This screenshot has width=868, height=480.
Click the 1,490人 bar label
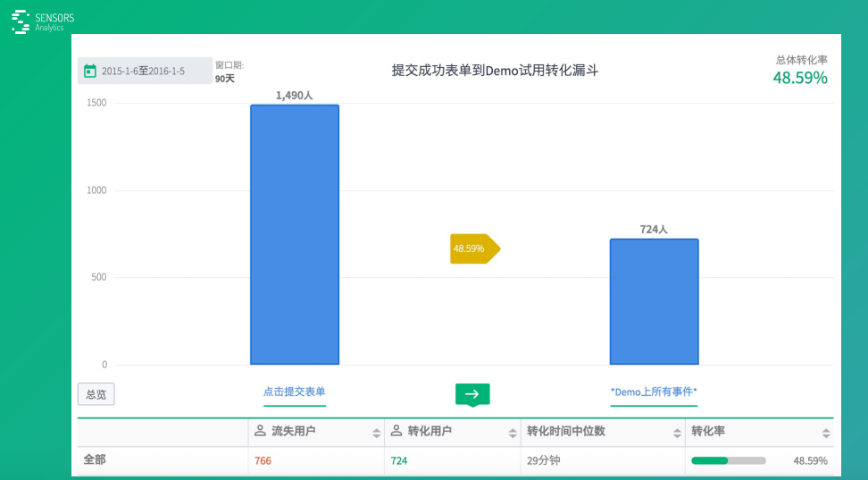pos(295,96)
